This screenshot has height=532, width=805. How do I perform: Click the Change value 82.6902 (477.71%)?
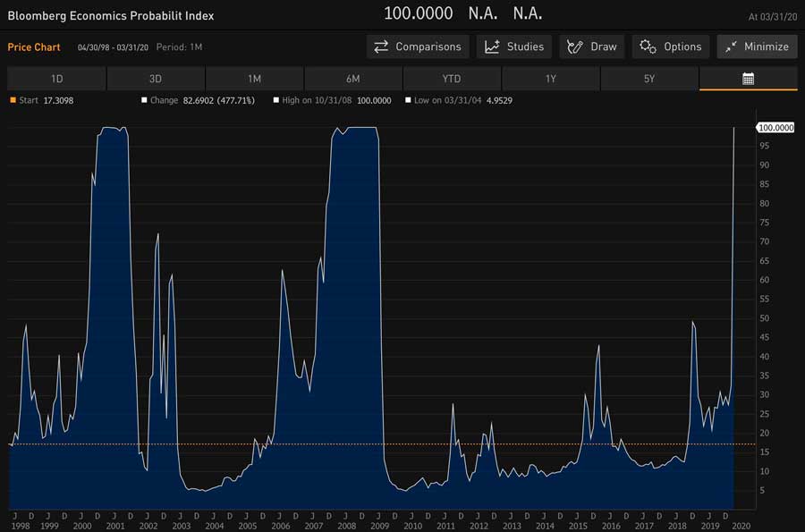tap(219, 100)
